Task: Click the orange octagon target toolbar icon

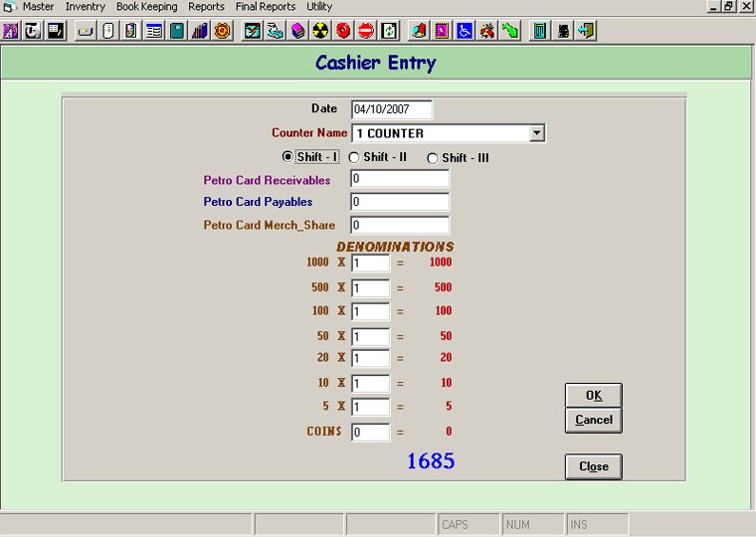Action: [x=222, y=31]
